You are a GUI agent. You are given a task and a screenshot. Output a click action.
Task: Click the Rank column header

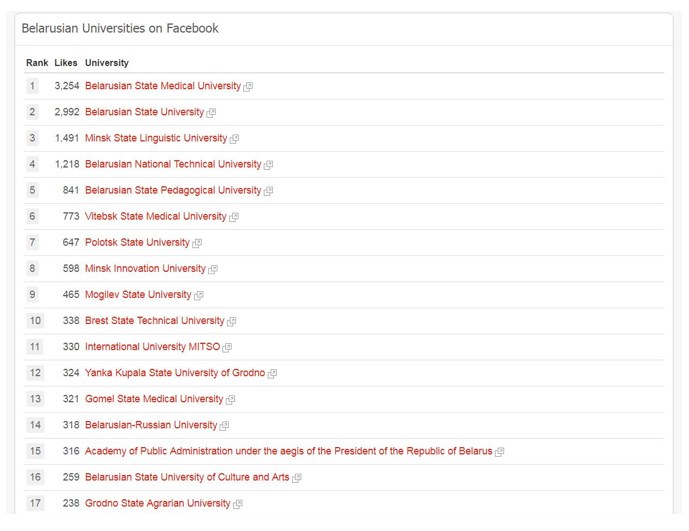(x=37, y=63)
